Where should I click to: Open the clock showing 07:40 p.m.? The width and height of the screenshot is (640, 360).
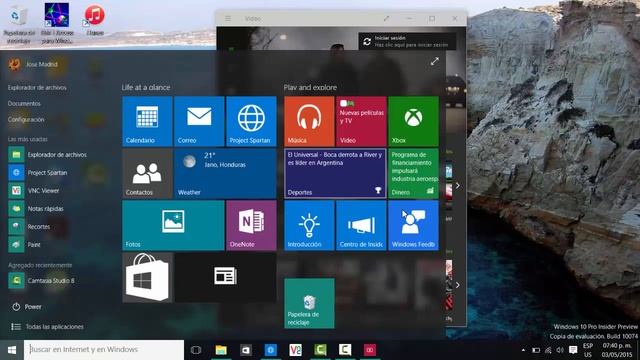pos(618,350)
